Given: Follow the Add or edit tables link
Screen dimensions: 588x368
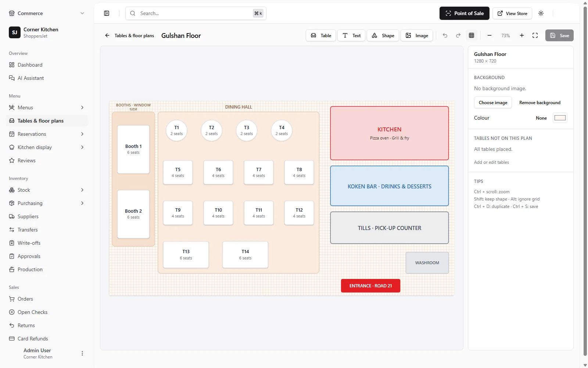Looking at the screenshot, I should (x=491, y=162).
